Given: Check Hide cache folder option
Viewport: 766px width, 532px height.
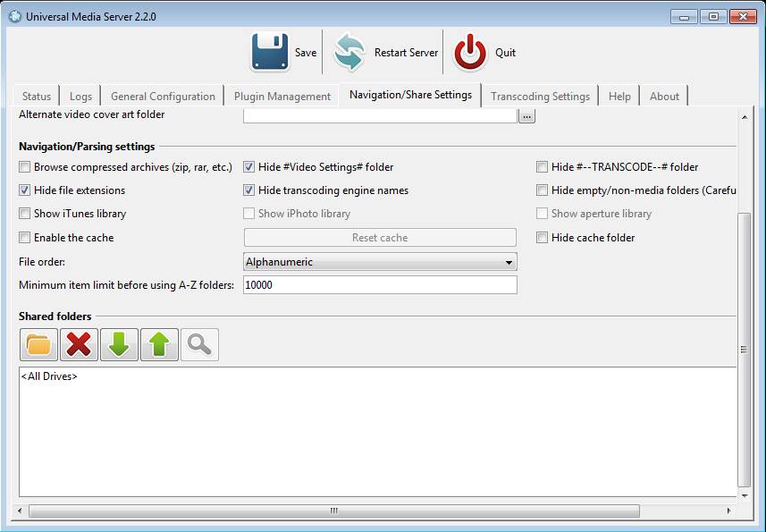Looking at the screenshot, I should coord(542,238).
